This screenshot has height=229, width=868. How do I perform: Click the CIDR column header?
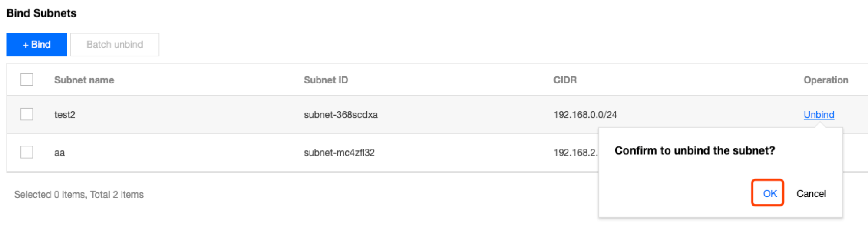click(x=564, y=80)
